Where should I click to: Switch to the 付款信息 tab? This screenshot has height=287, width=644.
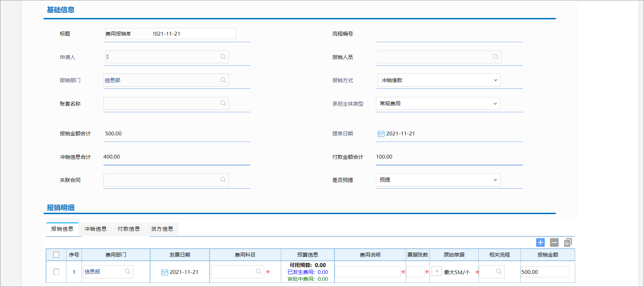pyautogui.click(x=129, y=229)
